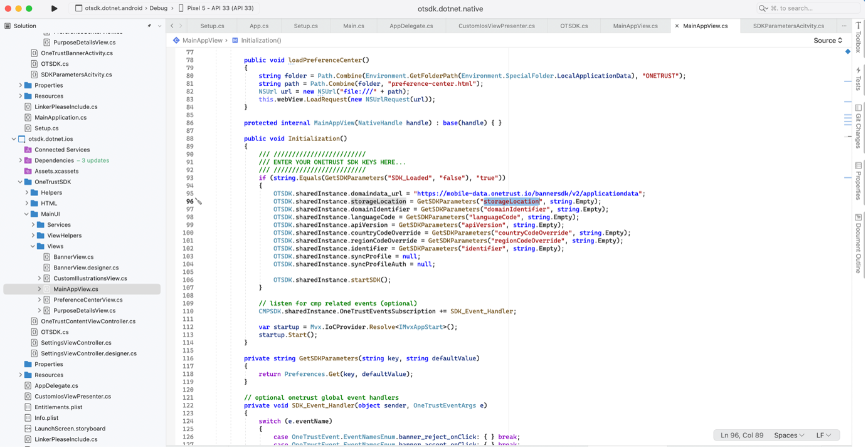
Task: Navigate forward in editor history
Action: click(181, 26)
